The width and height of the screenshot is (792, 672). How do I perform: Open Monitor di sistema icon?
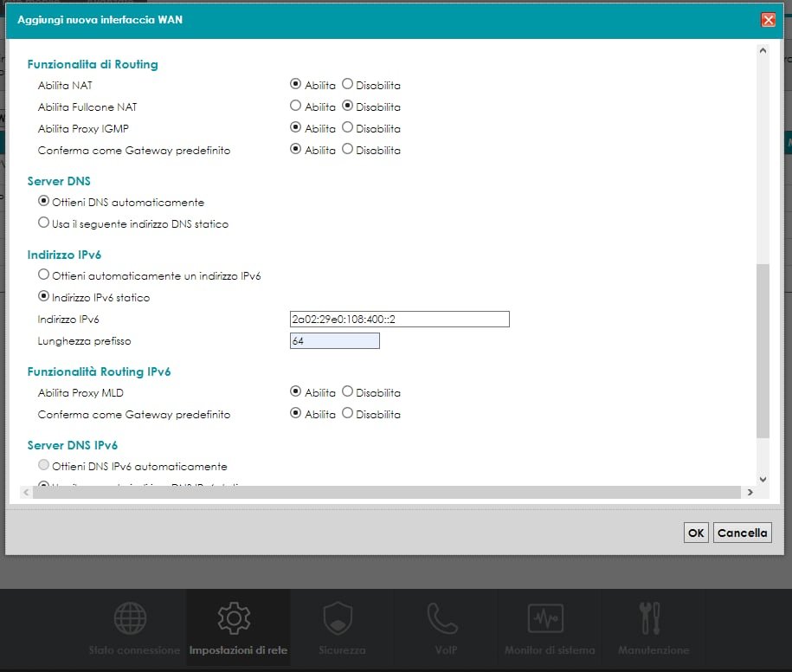(x=546, y=618)
